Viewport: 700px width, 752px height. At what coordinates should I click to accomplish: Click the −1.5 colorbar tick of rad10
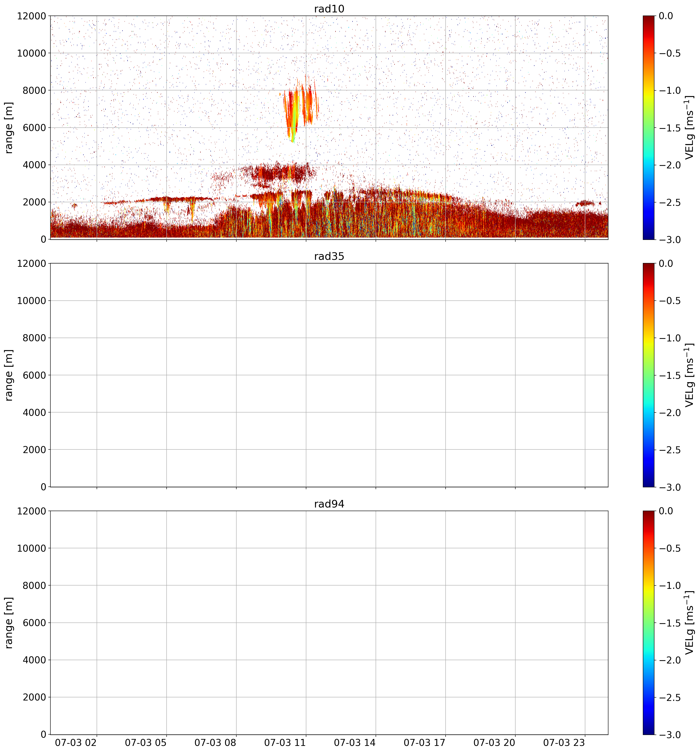670,128
